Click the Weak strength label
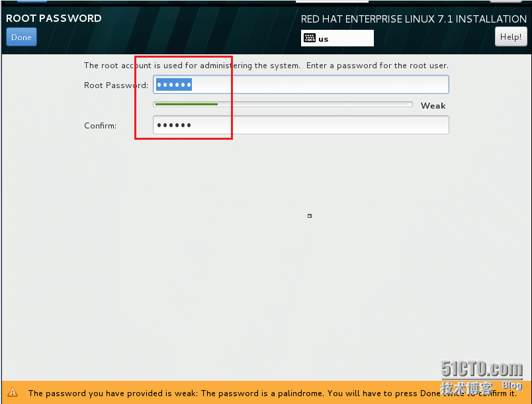This screenshot has width=532, height=404. [x=433, y=105]
